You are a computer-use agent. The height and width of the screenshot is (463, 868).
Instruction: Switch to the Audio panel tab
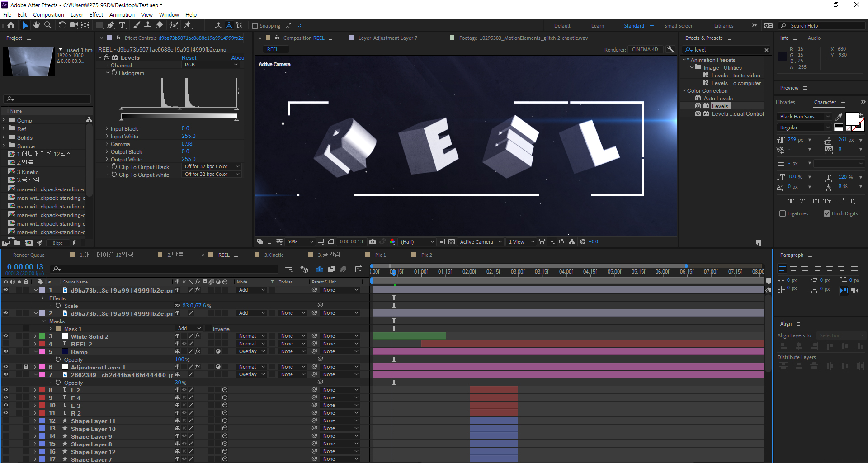point(814,38)
